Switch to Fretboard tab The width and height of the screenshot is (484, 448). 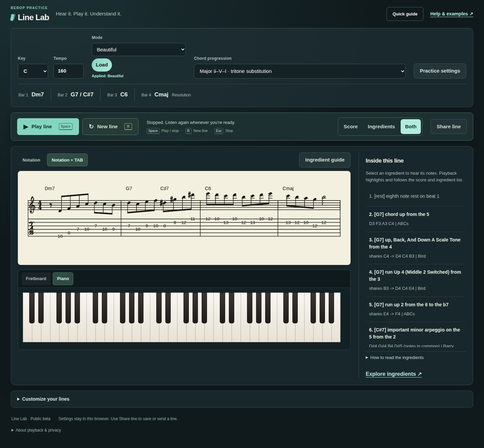click(36, 279)
